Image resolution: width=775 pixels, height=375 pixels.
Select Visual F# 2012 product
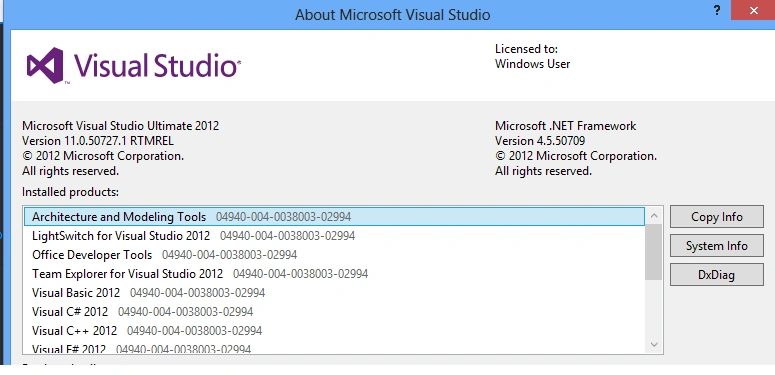tap(335, 348)
